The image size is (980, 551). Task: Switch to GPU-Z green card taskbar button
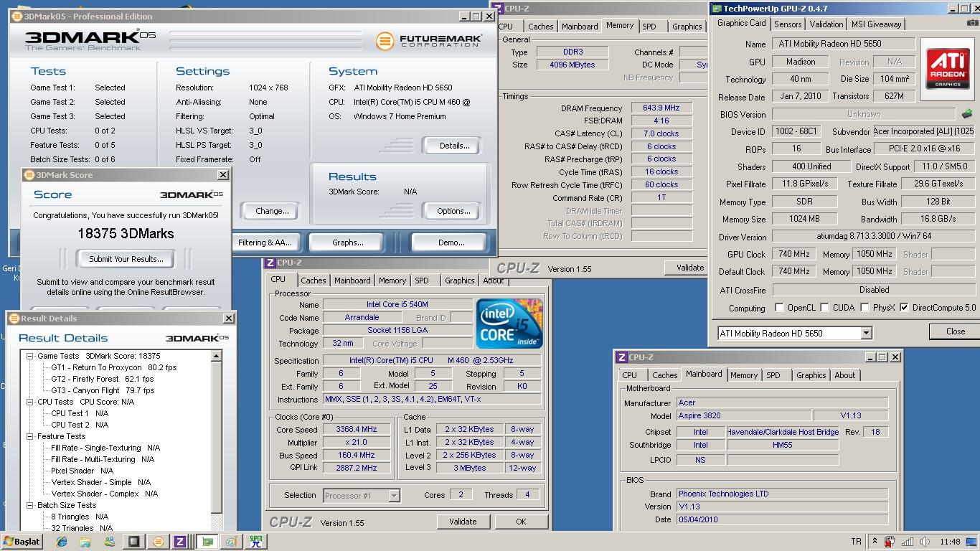coord(207,542)
